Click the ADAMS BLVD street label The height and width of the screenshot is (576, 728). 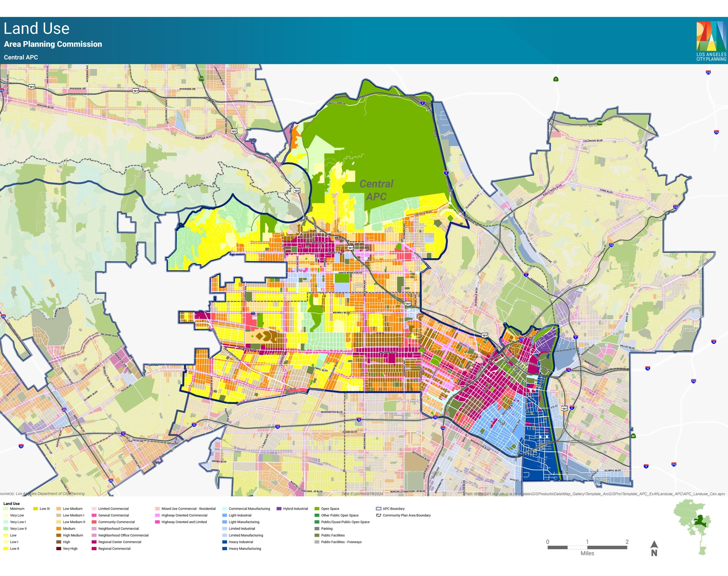coord(350,432)
